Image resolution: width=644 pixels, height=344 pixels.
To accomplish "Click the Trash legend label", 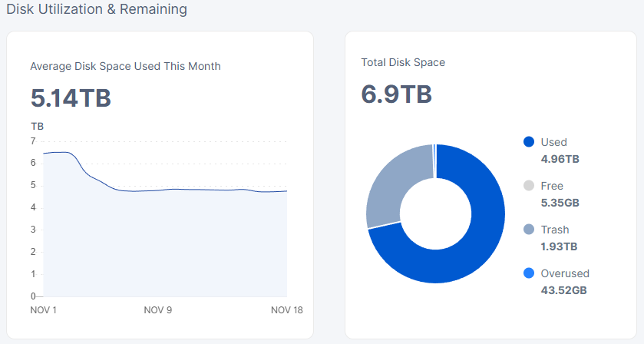I will [x=555, y=230].
